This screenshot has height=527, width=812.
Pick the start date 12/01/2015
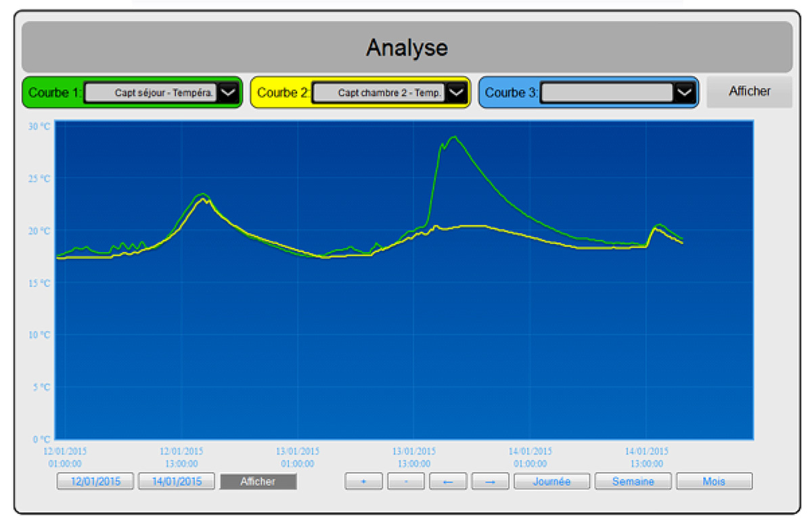[96, 481]
